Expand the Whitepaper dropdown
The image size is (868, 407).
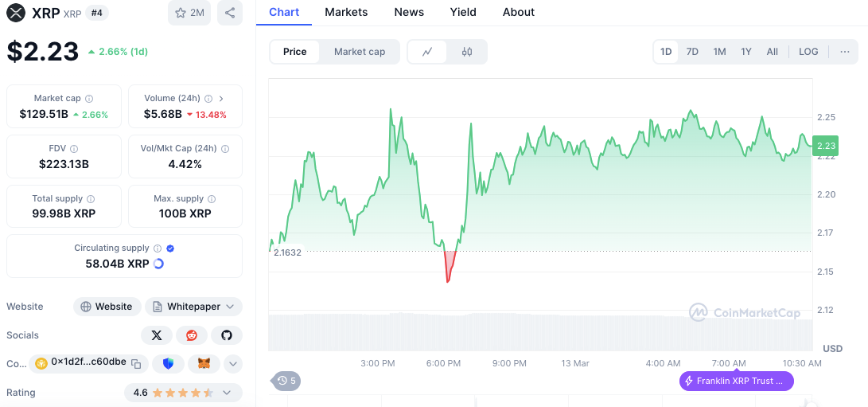[x=193, y=307]
